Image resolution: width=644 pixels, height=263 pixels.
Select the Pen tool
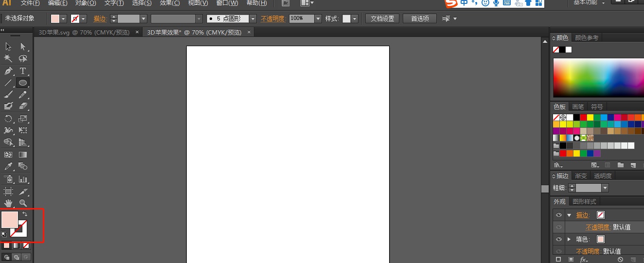tap(8, 71)
